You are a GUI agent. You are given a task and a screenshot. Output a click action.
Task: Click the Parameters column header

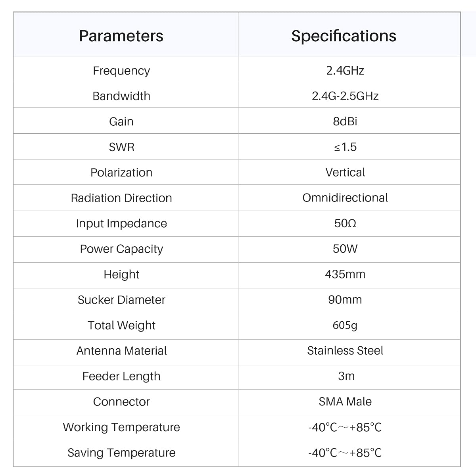coord(121,36)
